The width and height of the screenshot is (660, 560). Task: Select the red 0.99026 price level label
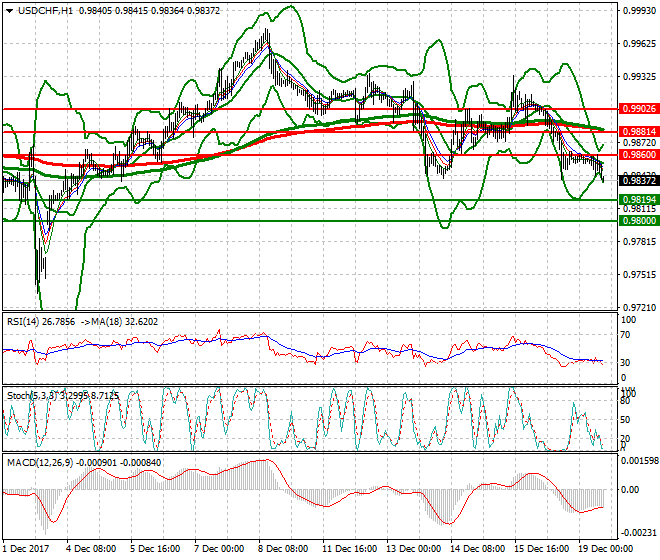coord(639,109)
